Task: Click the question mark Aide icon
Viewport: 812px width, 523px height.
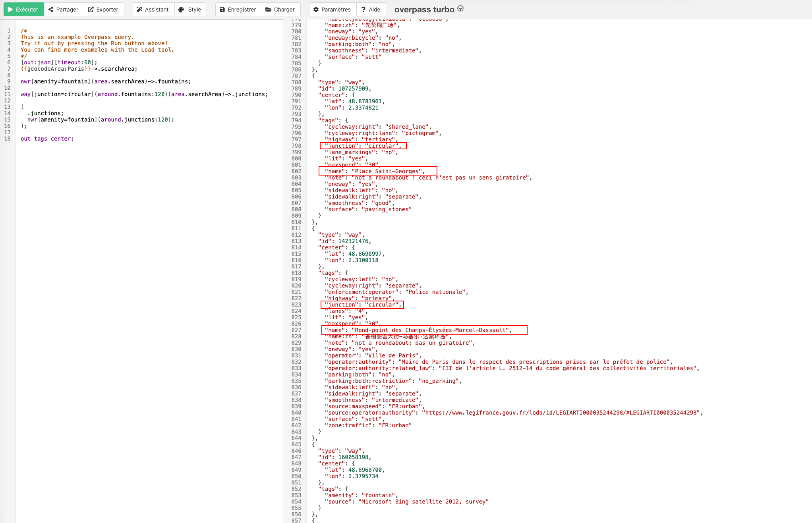Action: tap(363, 10)
